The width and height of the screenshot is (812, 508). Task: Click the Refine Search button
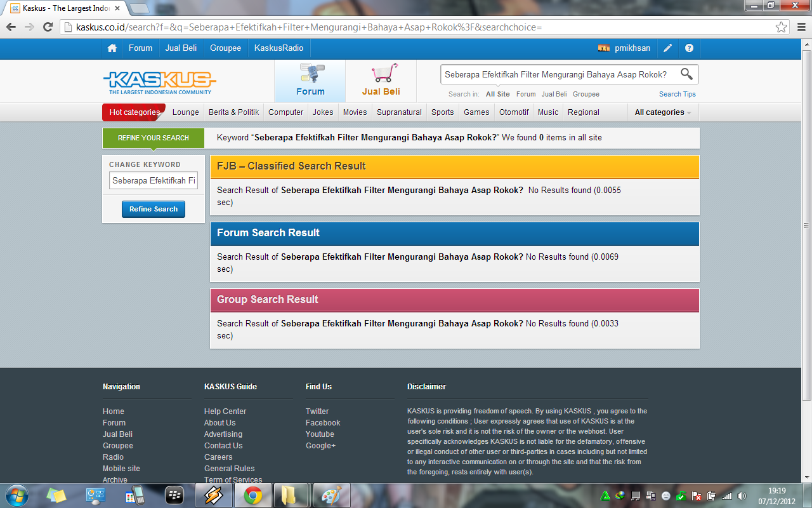[154, 209]
